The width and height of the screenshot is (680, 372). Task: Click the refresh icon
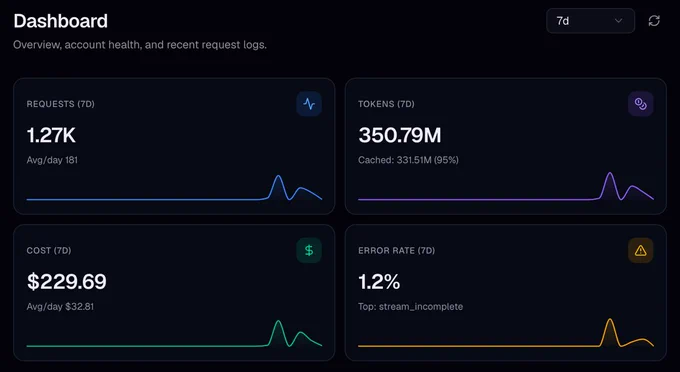click(x=654, y=21)
